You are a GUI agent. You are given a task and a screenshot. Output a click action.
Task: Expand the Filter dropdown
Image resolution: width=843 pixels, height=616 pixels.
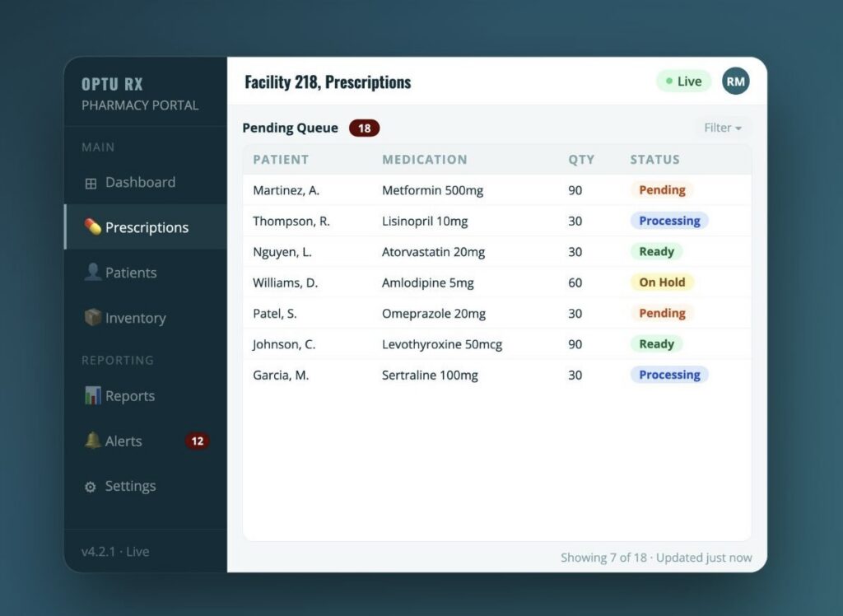point(723,128)
